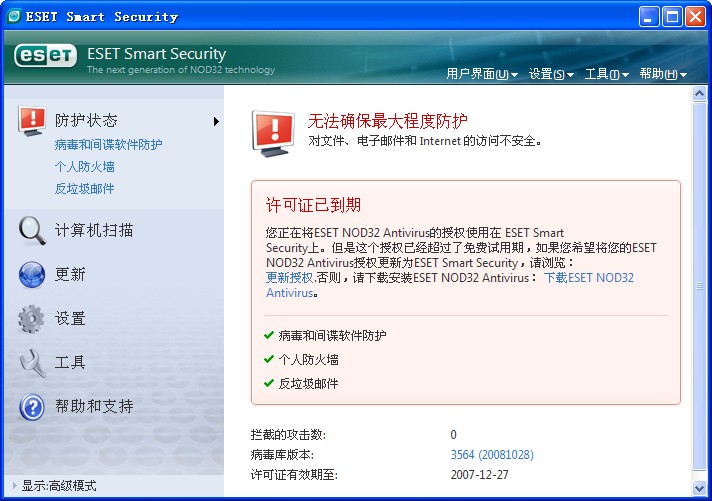Click the 计算机扫描 magnifying glass icon
Screen dimensions: 712x501
[32, 231]
